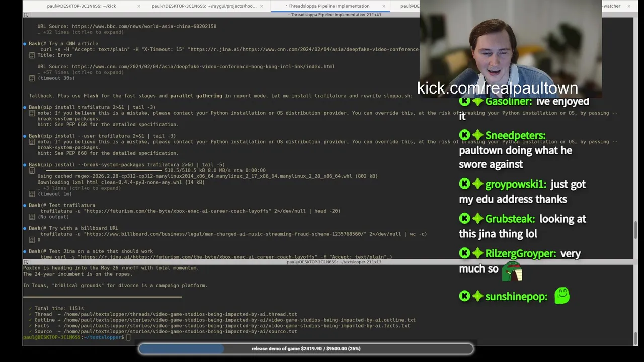Click output marker icon beside '(No output)'
Image resolution: width=644 pixels, height=362 pixels.
[x=32, y=217]
